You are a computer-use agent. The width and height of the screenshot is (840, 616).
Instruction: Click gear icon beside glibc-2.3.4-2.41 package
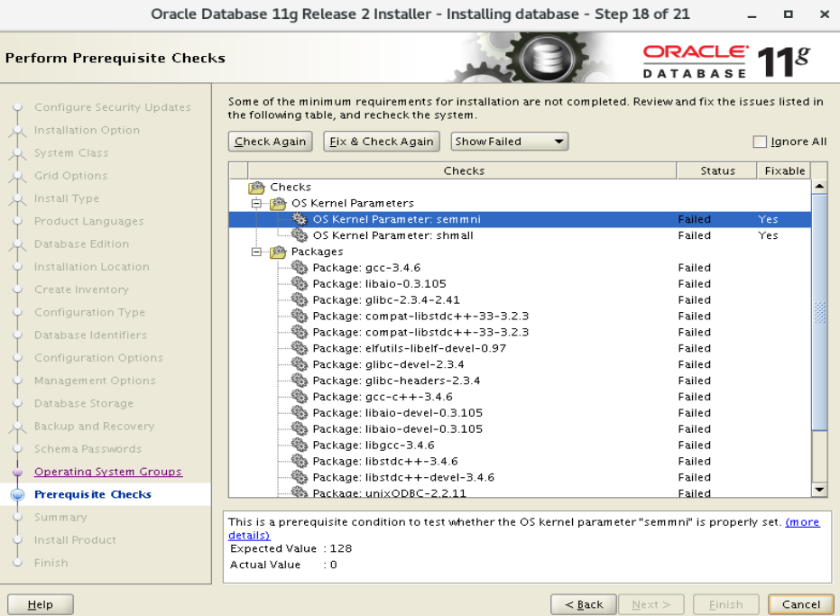pos(300,299)
